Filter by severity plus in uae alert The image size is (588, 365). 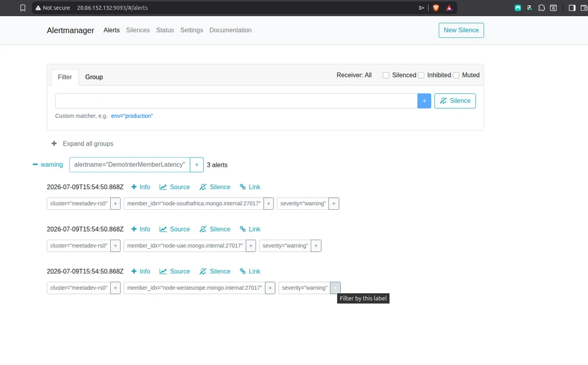316,245
